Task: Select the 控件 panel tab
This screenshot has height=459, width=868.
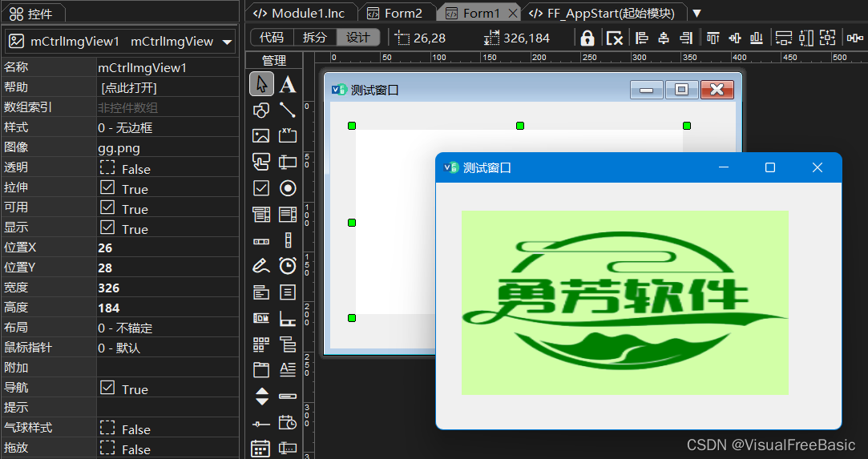Action: [x=32, y=14]
